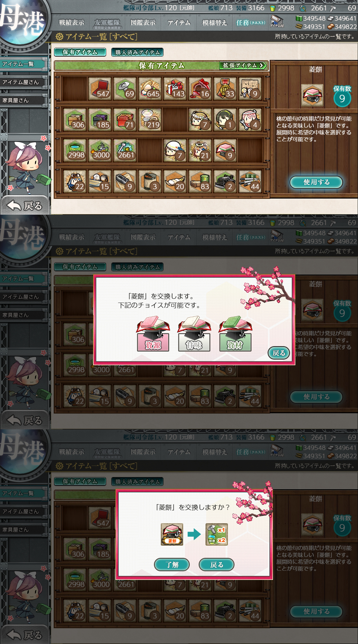The height and width of the screenshot is (644, 358).
Task: Choose the white 甘味 hishimochi option
Action: point(194,334)
